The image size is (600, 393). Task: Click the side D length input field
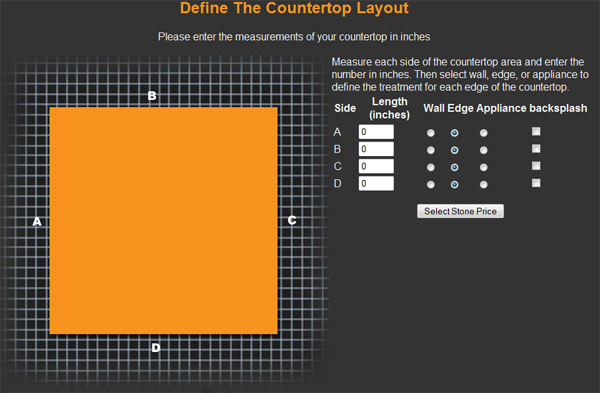tap(376, 183)
